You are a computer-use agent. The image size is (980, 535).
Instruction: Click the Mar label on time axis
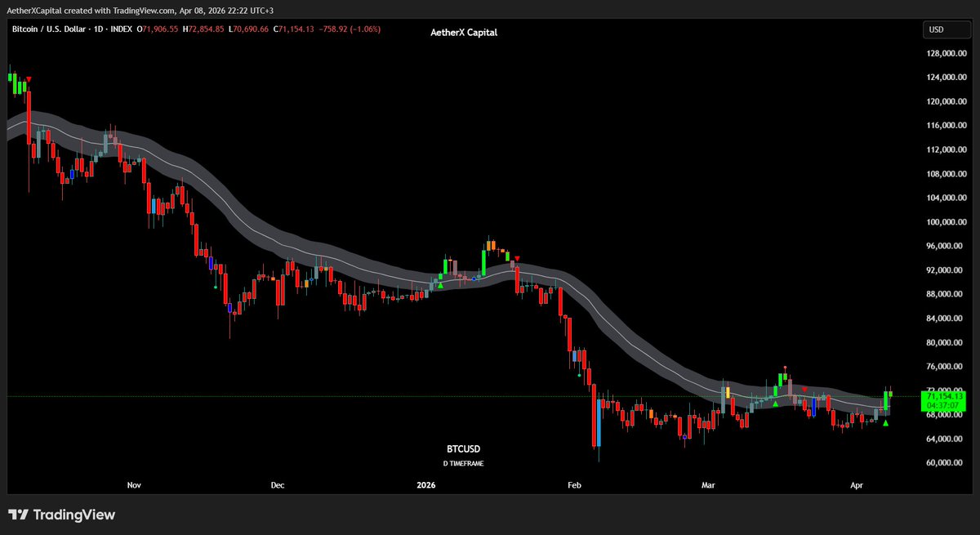[x=708, y=485]
